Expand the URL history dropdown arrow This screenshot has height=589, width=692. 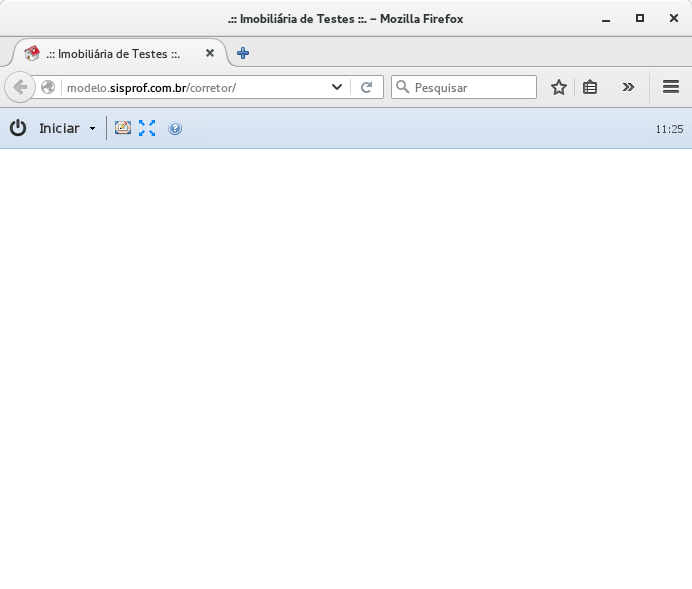pos(337,87)
